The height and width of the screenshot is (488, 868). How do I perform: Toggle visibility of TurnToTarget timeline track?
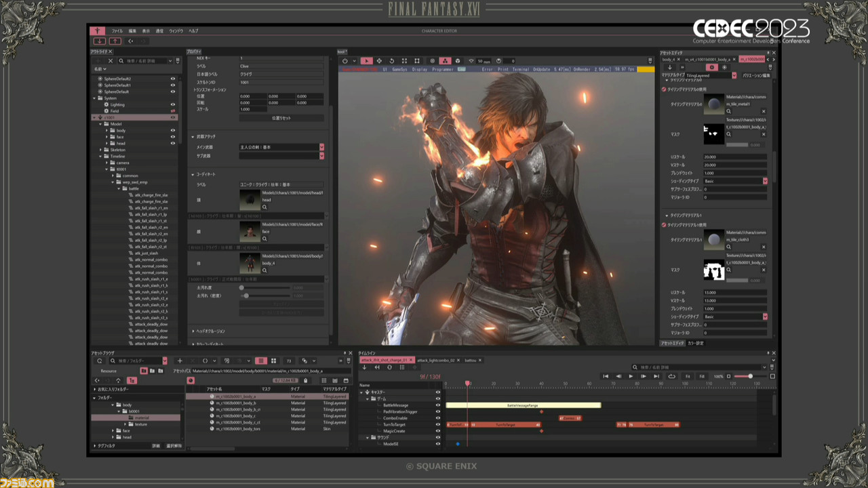(437, 424)
